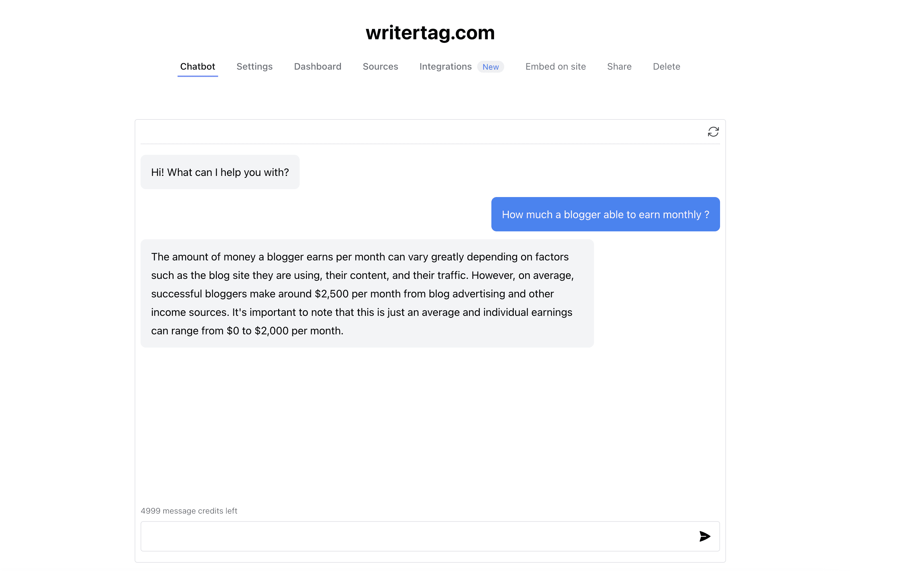
Task: Click the writertag.com page title
Action: point(430,32)
